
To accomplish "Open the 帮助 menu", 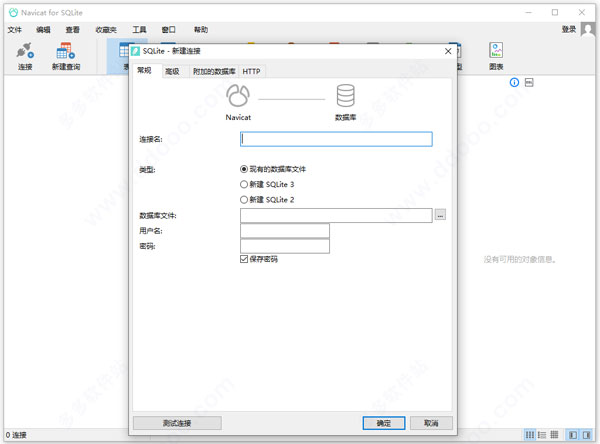I will pyautogui.click(x=201, y=29).
